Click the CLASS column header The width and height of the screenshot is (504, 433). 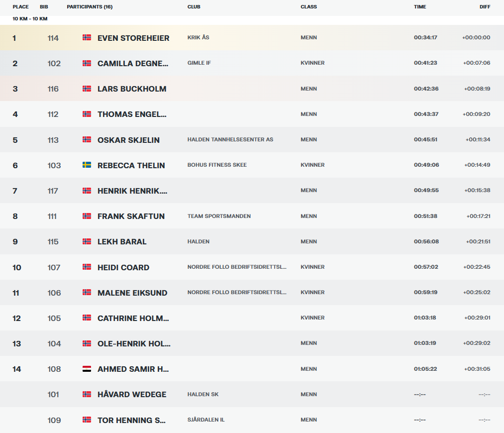coord(308,7)
